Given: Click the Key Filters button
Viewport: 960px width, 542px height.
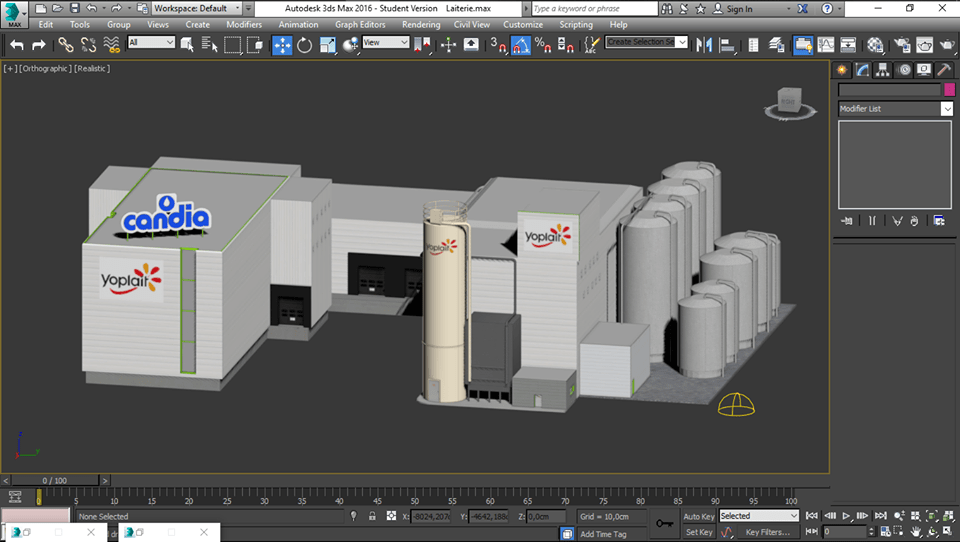Looking at the screenshot, I should click(x=767, y=532).
